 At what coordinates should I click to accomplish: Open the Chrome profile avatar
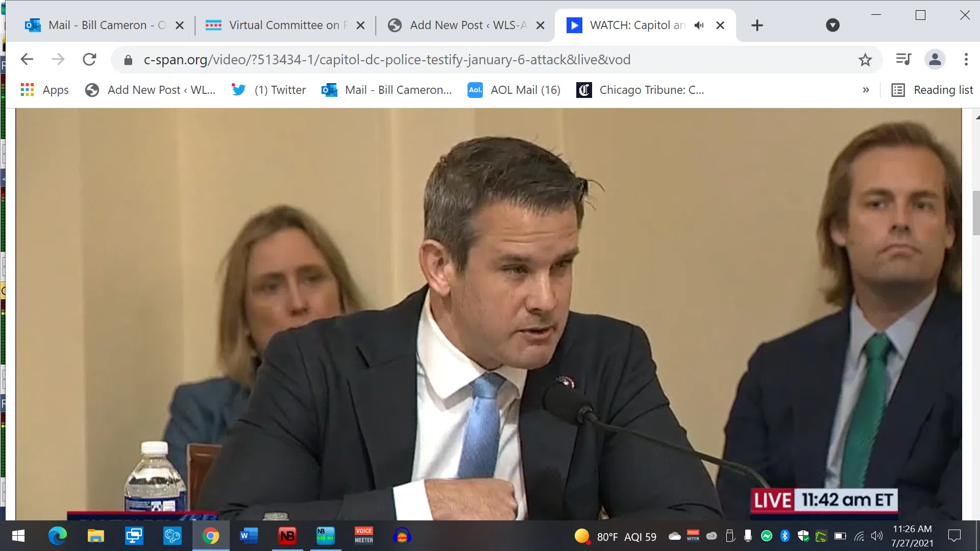tap(935, 60)
